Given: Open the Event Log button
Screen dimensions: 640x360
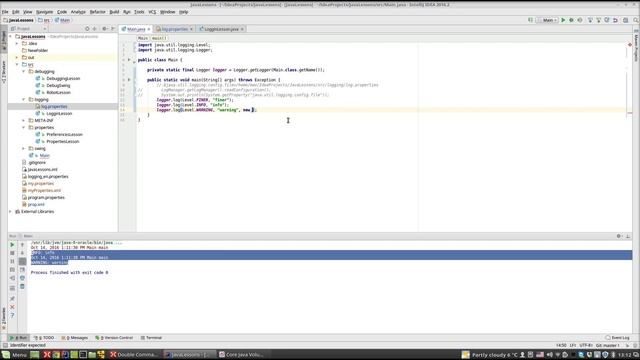Looking at the screenshot, I should click(x=617, y=338).
